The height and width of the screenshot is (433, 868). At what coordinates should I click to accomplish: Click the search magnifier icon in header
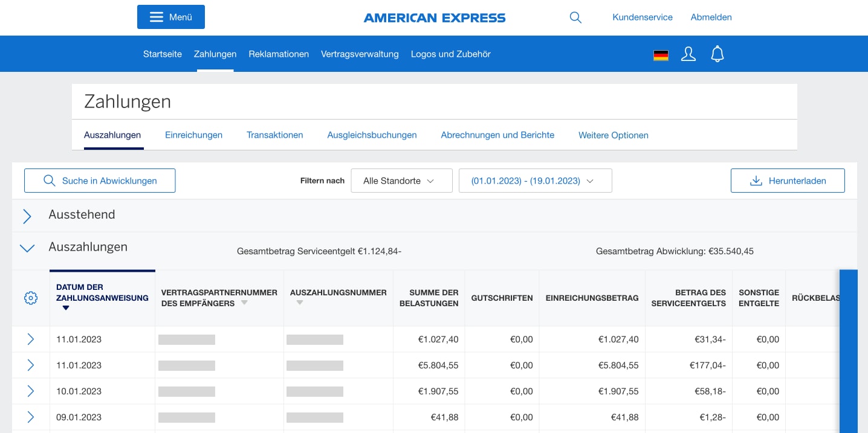tap(575, 18)
